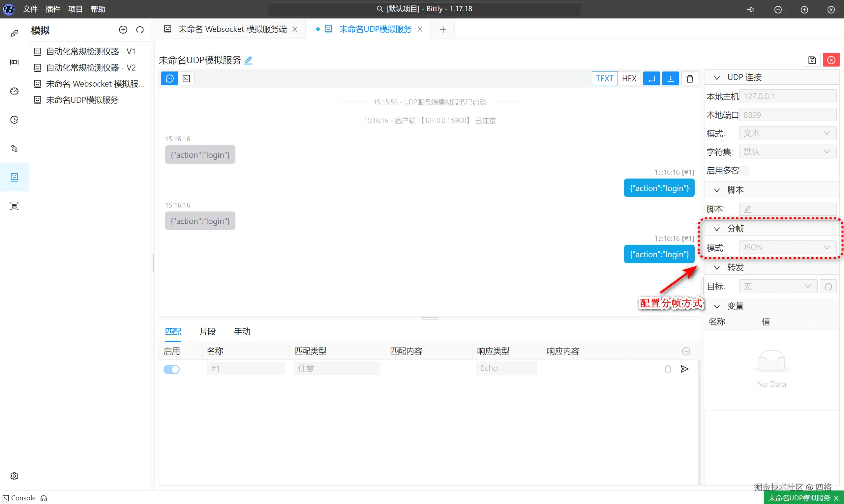The width and height of the screenshot is (844, 504).
Task: Collapse the UDP 连接 section
Action: (717, 78)
